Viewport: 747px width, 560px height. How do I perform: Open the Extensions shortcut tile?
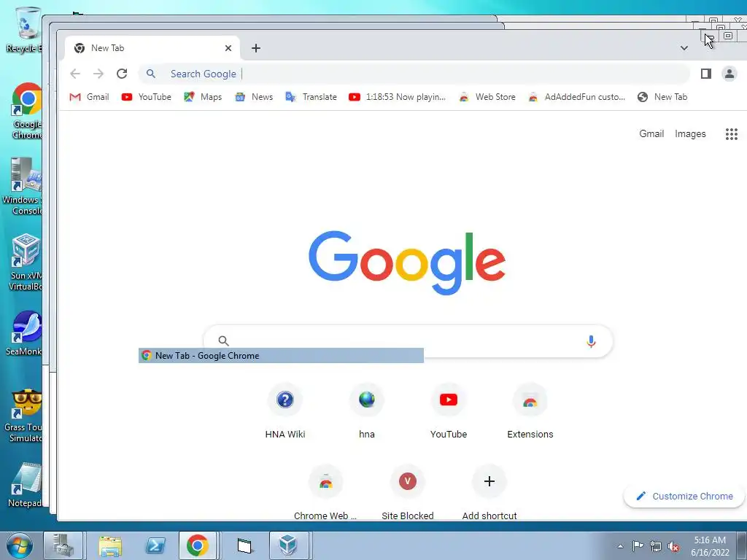pos(530,412)
